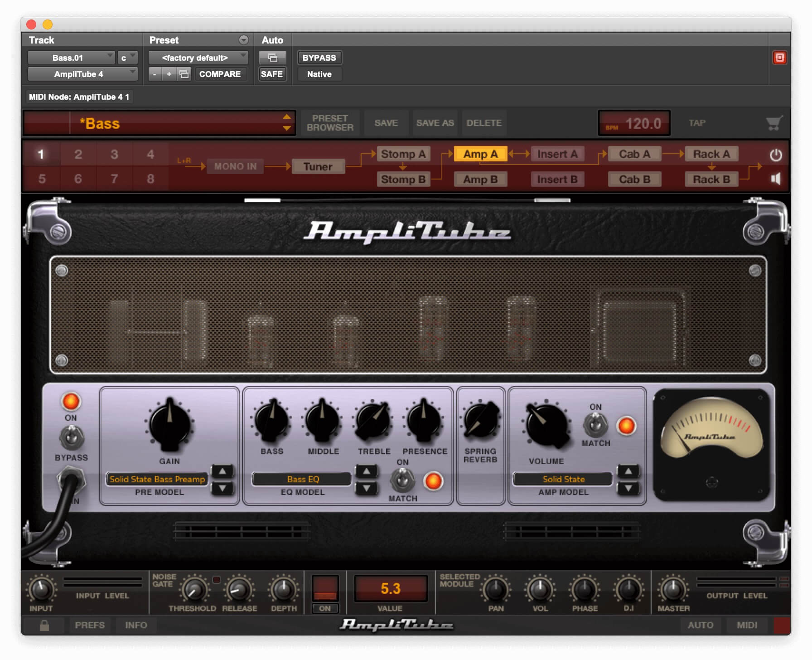The height and width of the screenshot is (660, 812).
Task: Toggle the EQ MATCH ON switch
Action: click(402, 480)
